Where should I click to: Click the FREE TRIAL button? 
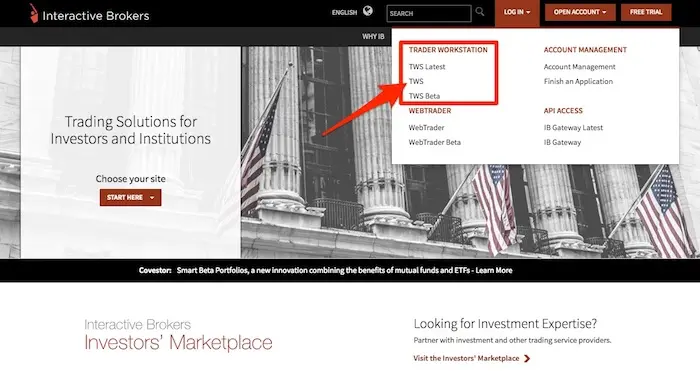point(646,13)
